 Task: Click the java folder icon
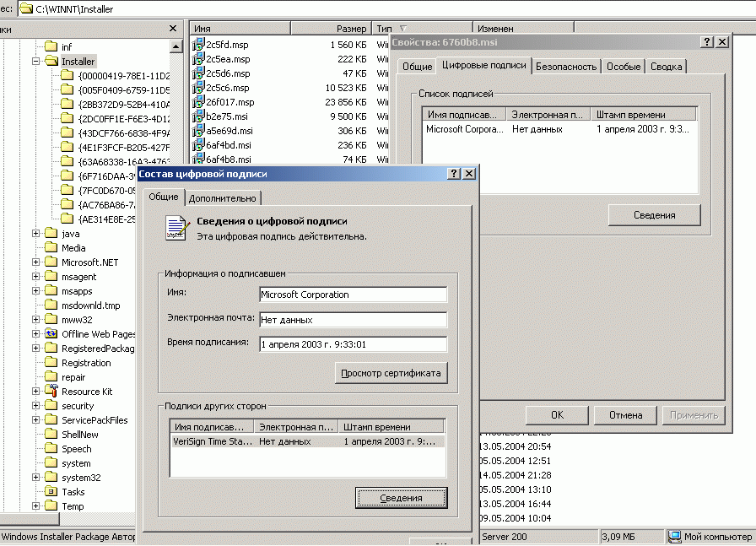(51, 234)
